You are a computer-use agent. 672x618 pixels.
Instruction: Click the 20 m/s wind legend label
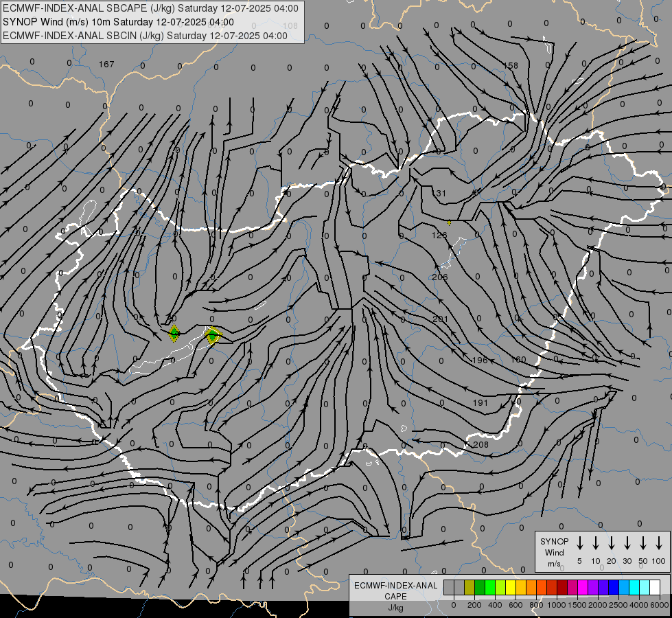(612, 561)
